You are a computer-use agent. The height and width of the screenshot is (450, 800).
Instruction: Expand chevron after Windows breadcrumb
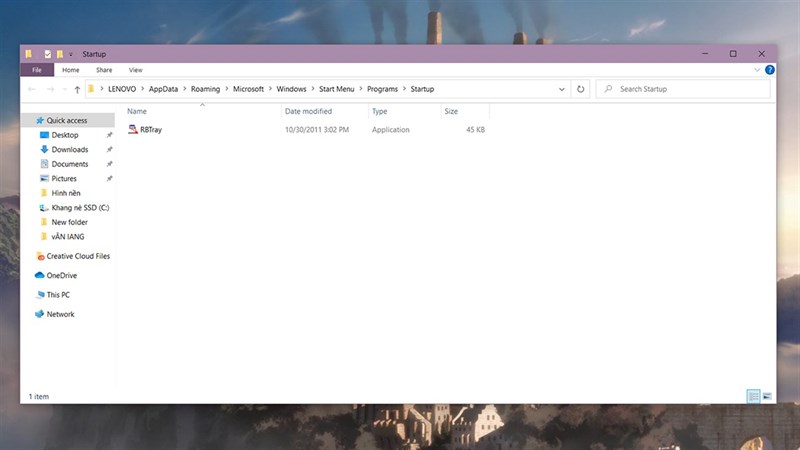click(313, 89)
